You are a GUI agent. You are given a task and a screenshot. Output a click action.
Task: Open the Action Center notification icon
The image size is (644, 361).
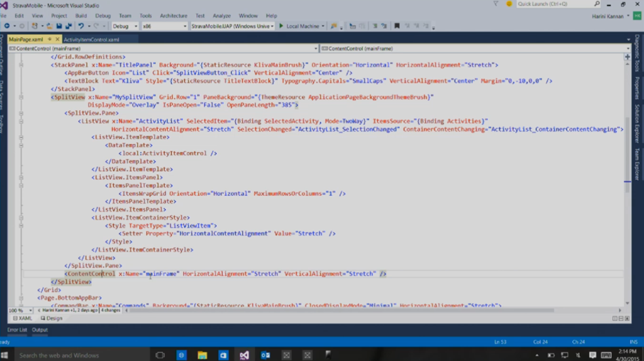592,355
